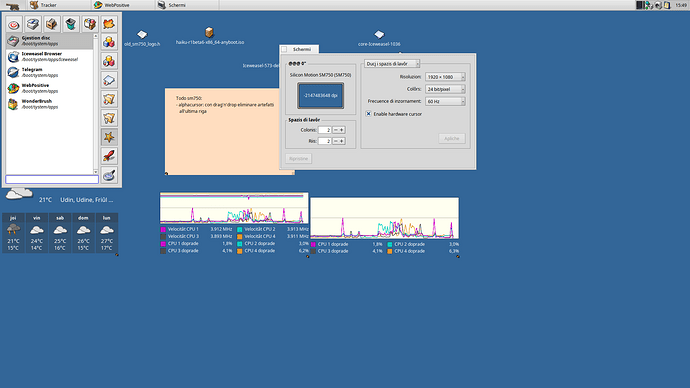The image size is (690, 388).
Task: Click the Riis value field
Action: 324,141
